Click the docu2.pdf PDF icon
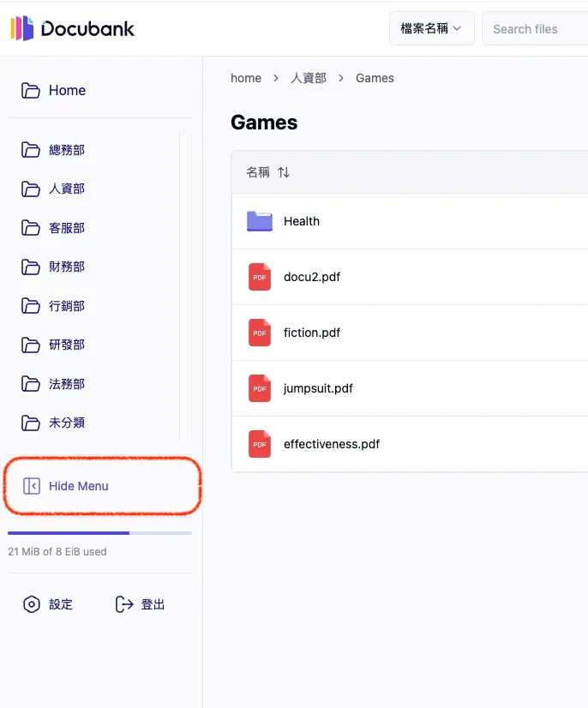The image size is (588, 708). [259, 277]
